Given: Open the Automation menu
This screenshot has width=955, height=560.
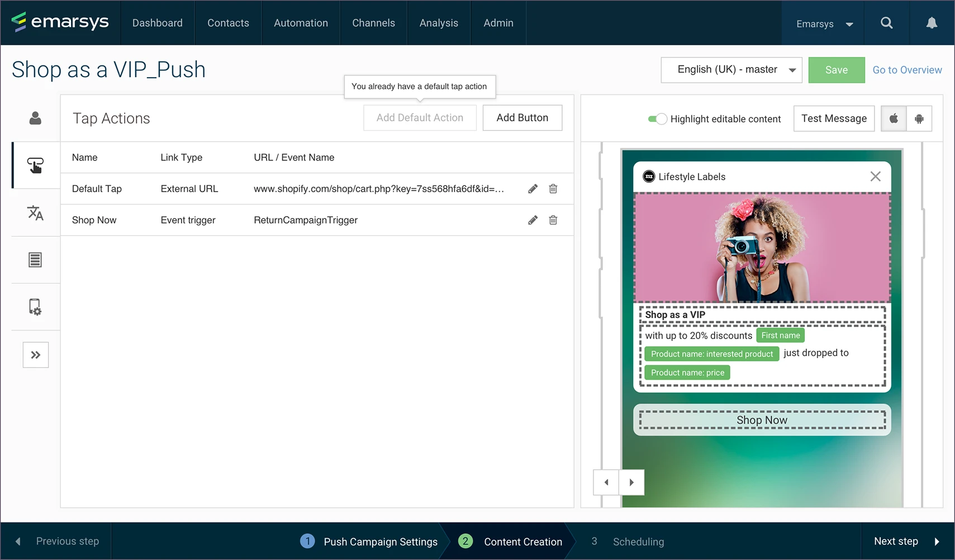Looking at the screenshot, I should coord(301,23).
